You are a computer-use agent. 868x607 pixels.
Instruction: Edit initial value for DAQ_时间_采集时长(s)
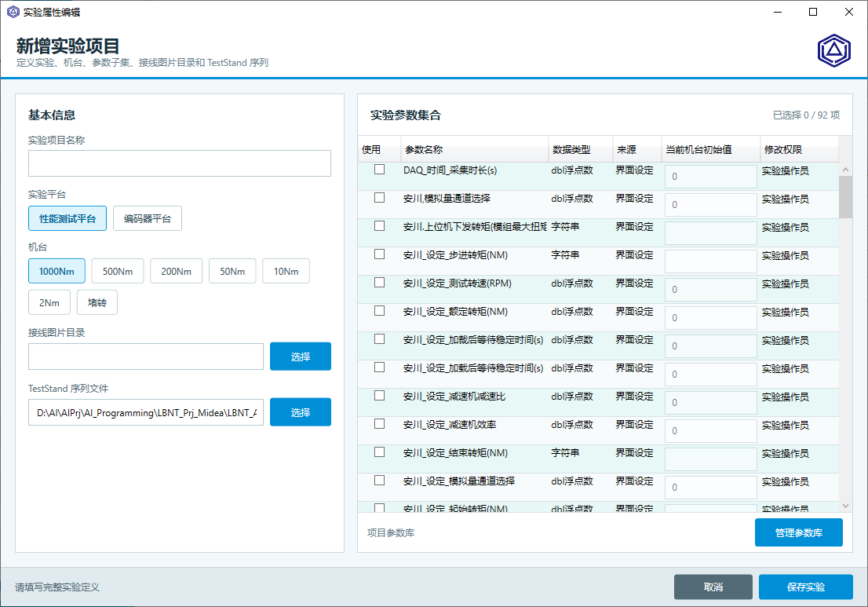[711, 177]
